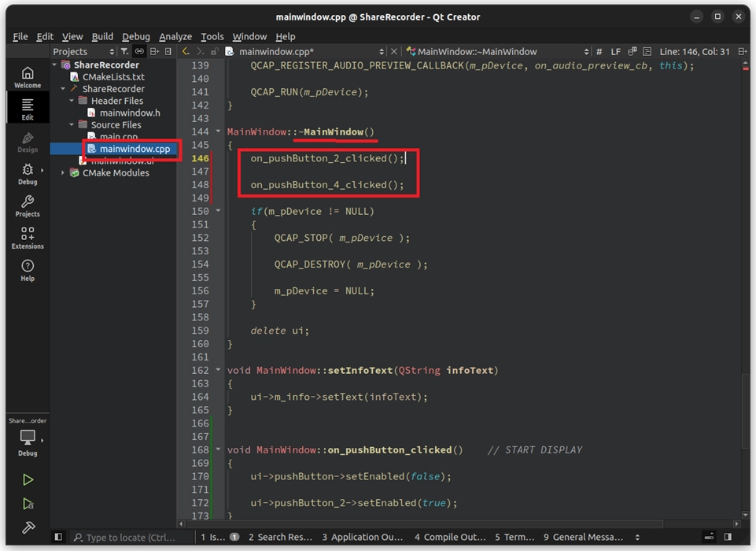Select mainwindow.cpp in Source Files
This screenshot has height=551, width=756.
(x=134, y=149)
